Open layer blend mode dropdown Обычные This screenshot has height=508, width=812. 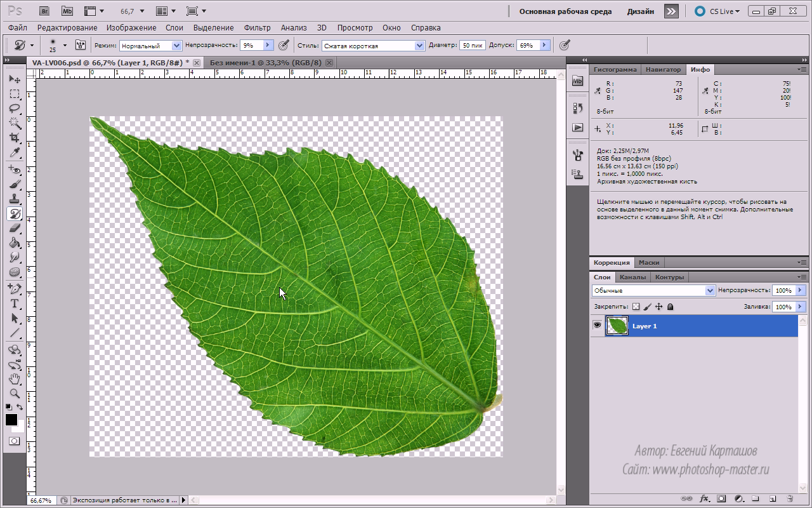pos(653,290)
